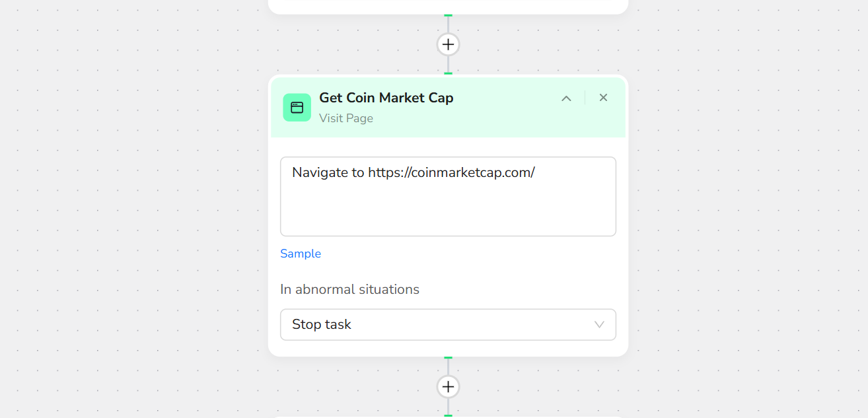The height and width of the screenshot is (418, 868).
Task: Select the Get Coin Market Cap title
Action: (x=386, y=98)
